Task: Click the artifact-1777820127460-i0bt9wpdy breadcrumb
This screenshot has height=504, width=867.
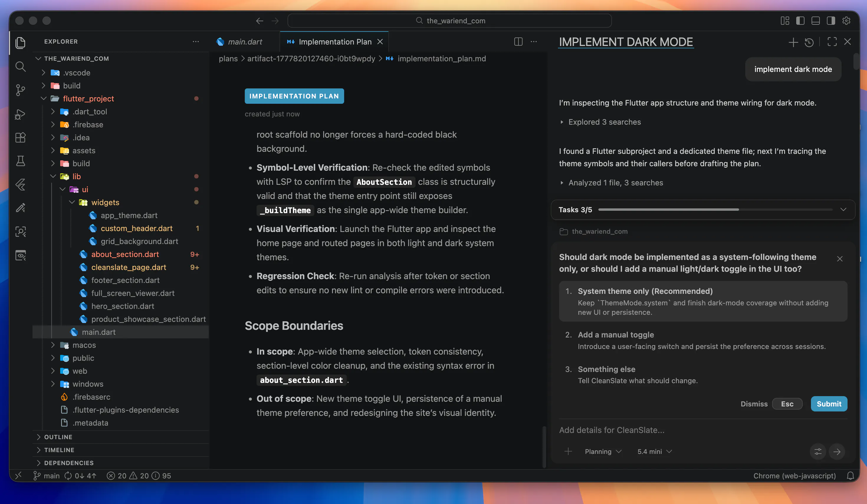Action: click(x=311, y=58)
